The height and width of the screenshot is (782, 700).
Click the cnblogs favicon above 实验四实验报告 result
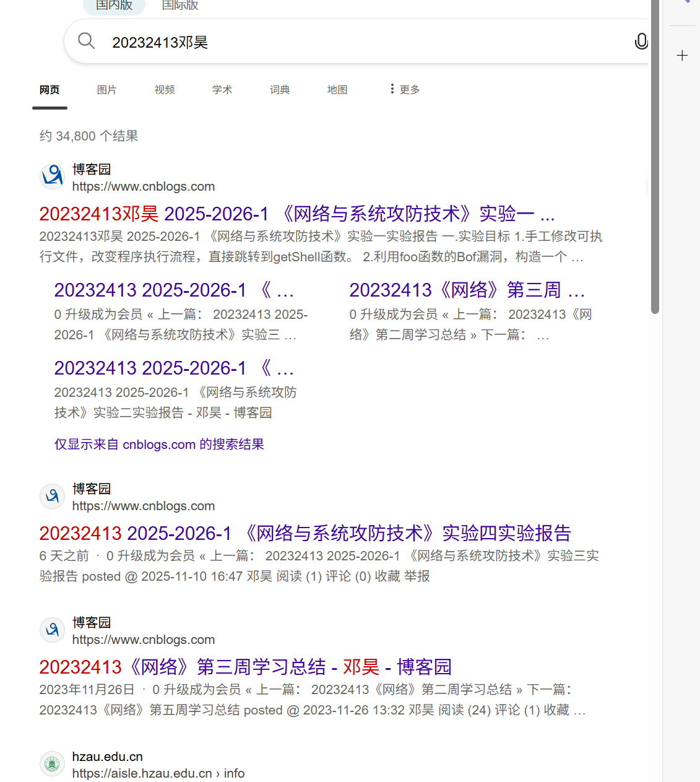52,496
